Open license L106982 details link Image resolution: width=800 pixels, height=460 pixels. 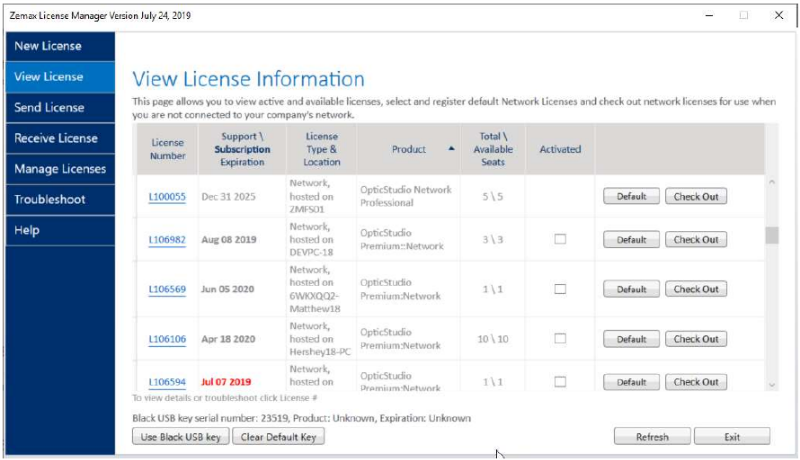tap(167, 240)
